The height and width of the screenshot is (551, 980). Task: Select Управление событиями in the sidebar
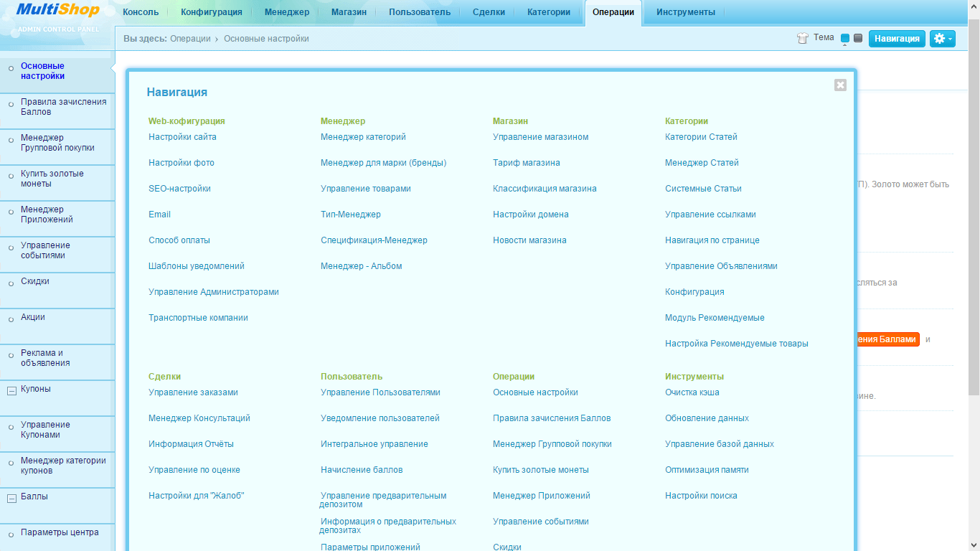[57, 255]
